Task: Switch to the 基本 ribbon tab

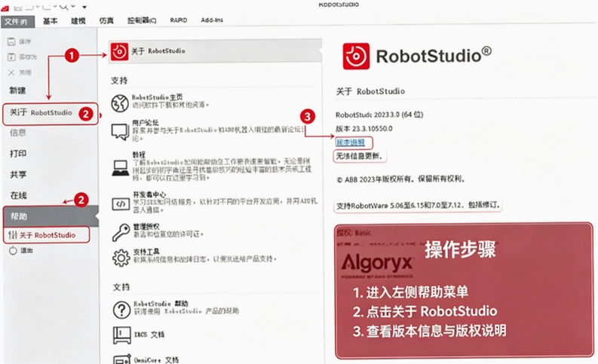Action: tap(50, 21)
